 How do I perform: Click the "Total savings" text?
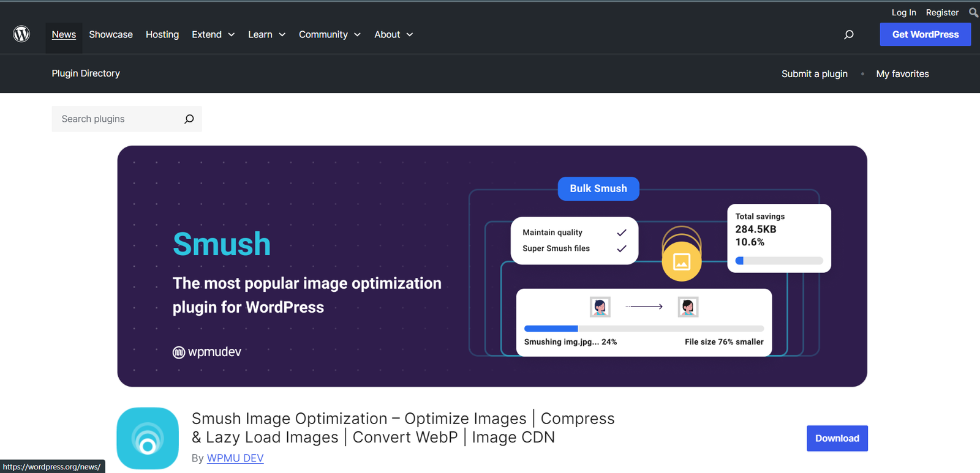click(x=760, y=217)
